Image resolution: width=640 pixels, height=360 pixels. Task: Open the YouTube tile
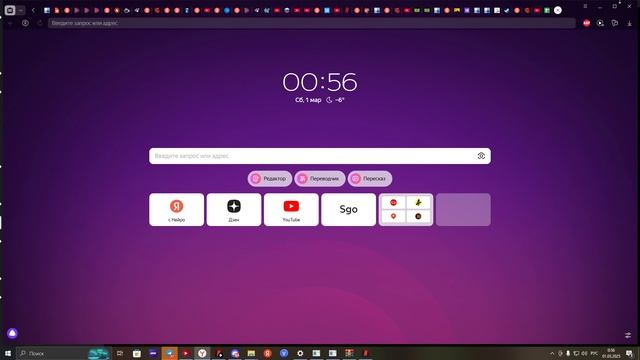point(291,210)
